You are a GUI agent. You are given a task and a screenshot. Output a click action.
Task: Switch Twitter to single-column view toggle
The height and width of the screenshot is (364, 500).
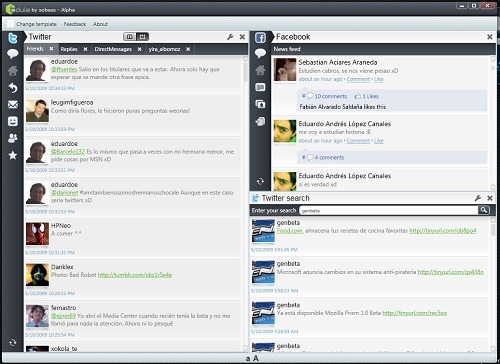[130, 36]
